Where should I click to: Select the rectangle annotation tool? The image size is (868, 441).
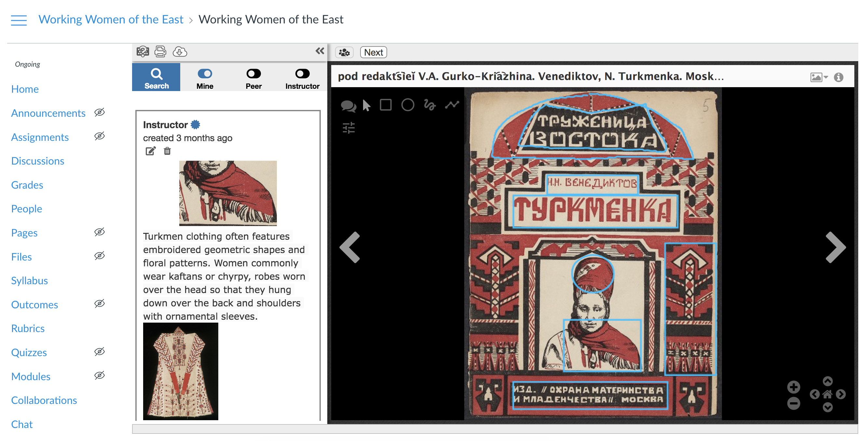(386, 105)
